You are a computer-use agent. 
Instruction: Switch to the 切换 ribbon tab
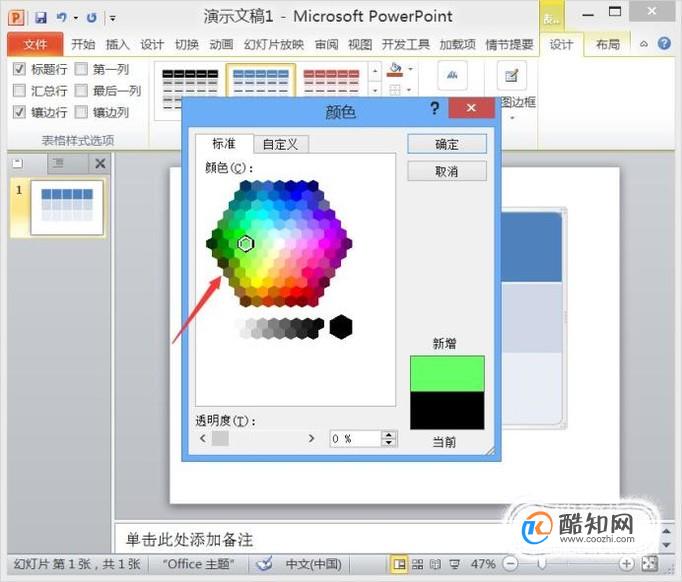(x=187, y=44)
